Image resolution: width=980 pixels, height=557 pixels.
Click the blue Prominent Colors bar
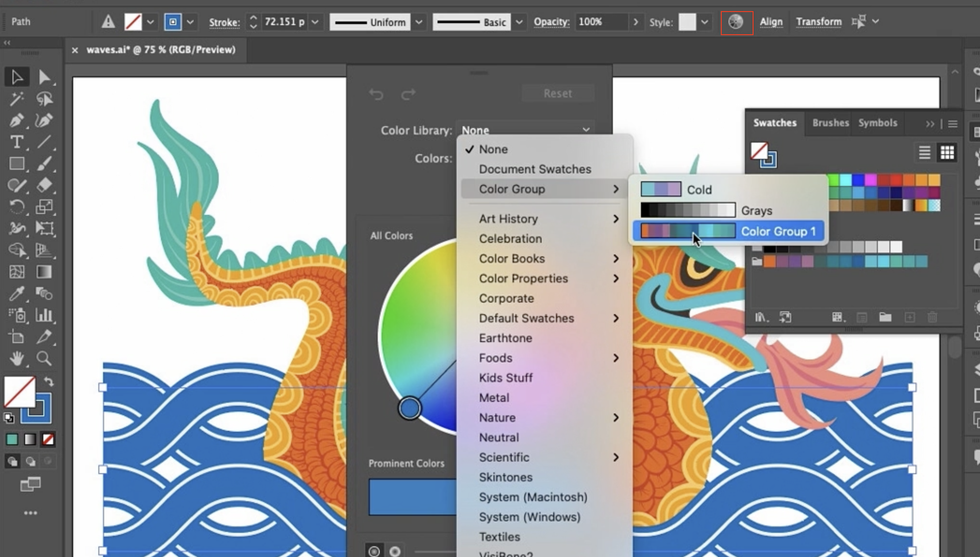point(412,497)
